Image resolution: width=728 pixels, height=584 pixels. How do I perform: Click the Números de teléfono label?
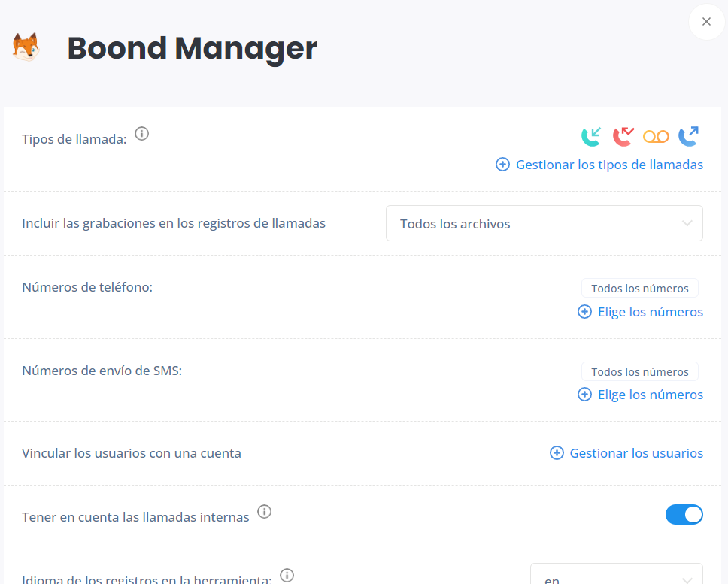point(87,287)
